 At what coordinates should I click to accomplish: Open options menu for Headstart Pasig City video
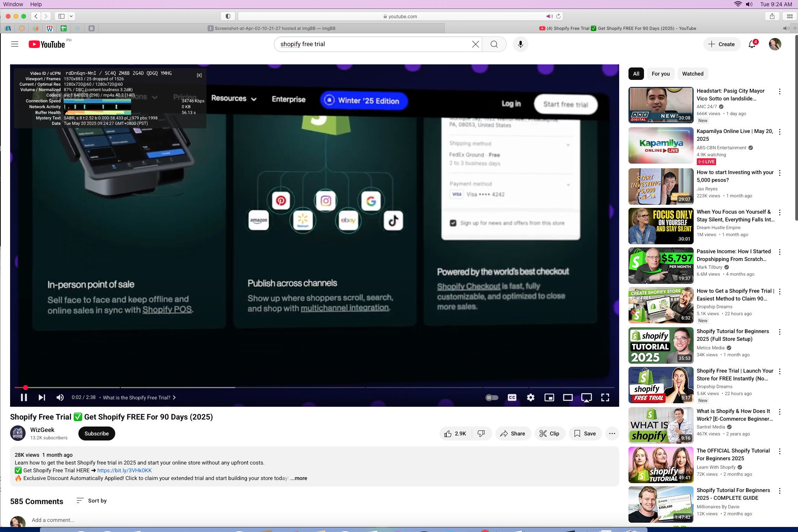[x=779, y=92]
